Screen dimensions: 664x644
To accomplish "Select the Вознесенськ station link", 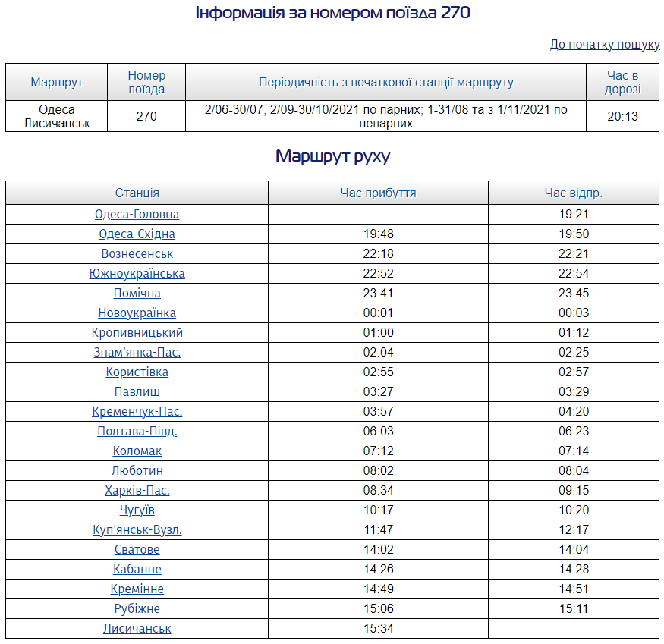I will coord(137,254).
